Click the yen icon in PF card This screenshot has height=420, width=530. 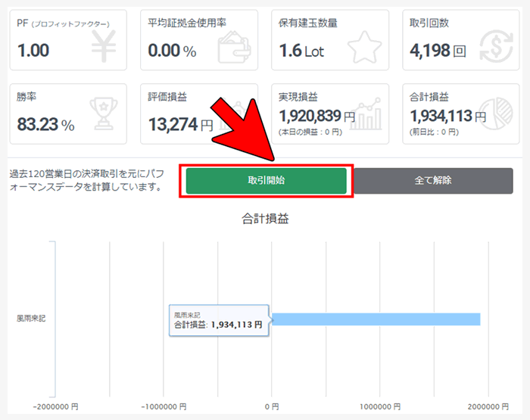(x=104, y=46)
